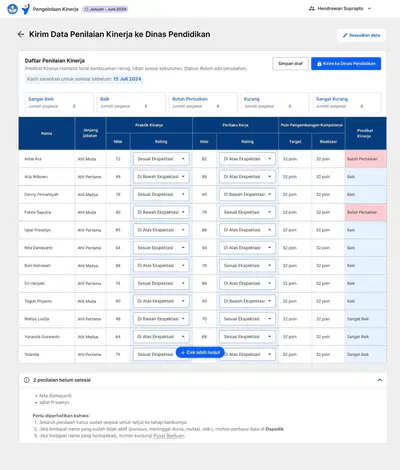This screenshot has height=470, width=400.
Task: Open Praktik Kinerja rating dropdown for Denny Firmansyah
Action: point(161,194)
